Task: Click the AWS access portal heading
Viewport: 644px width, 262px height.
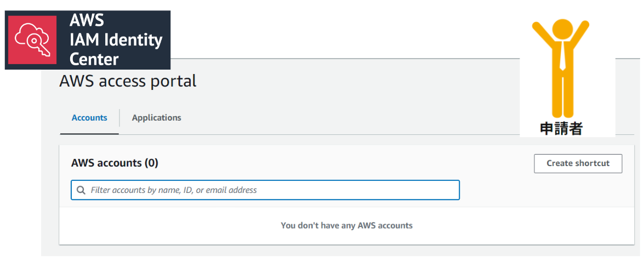Action: 128,81
